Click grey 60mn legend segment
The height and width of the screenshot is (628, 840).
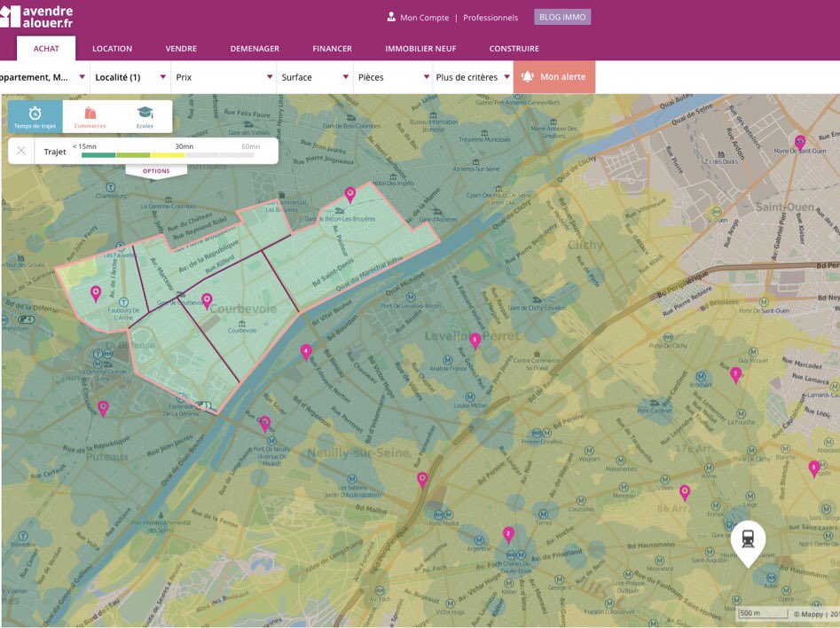pyautogui.click(x=237, y=155)
